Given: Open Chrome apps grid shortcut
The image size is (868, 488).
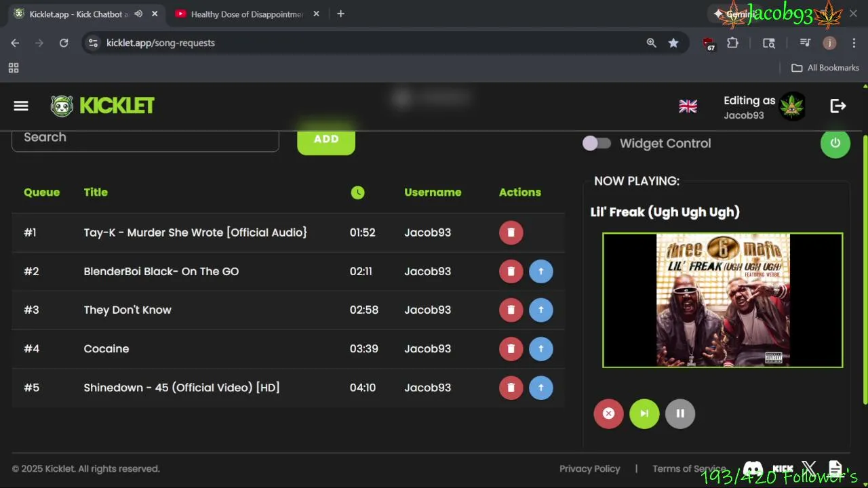Looking at the screenshot, I should (14, 68).
